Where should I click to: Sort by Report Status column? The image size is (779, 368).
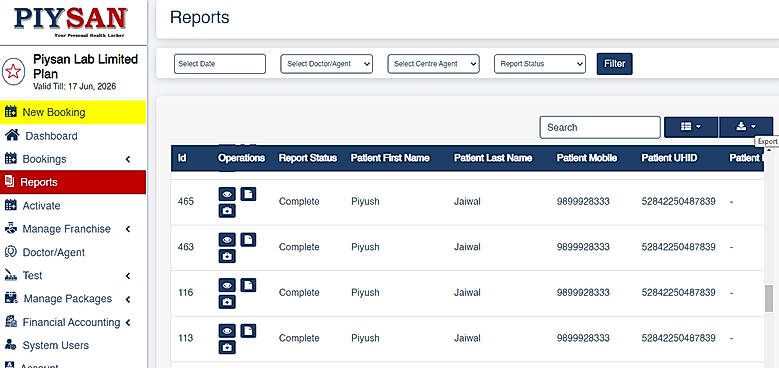tap(308, 158)
